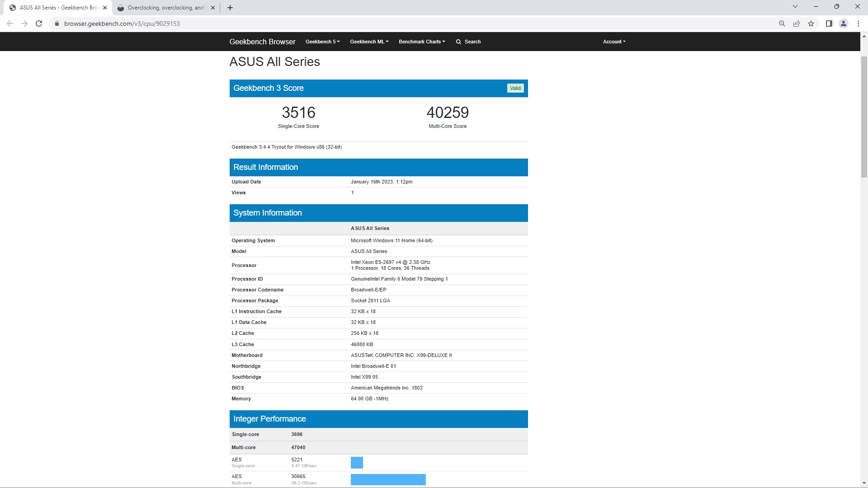Click the lock icon in address bar
868x488 pixels.
(x=57, y=23)
